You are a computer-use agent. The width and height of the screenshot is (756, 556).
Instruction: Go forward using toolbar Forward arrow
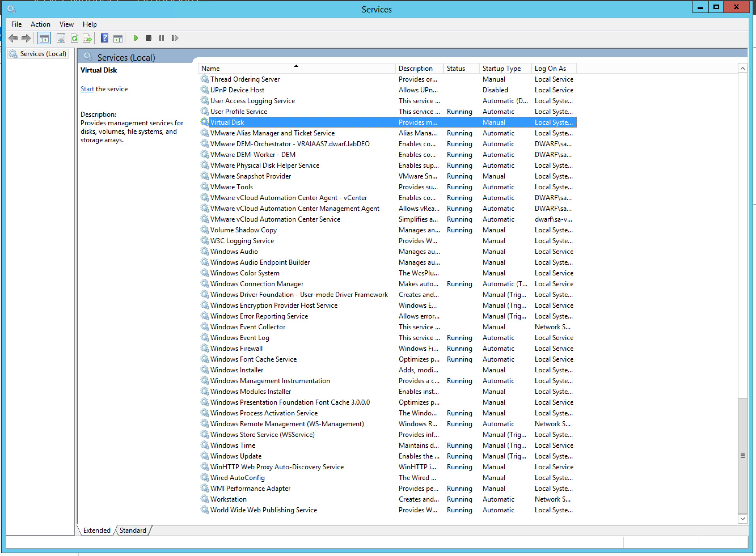coord(26,38)
